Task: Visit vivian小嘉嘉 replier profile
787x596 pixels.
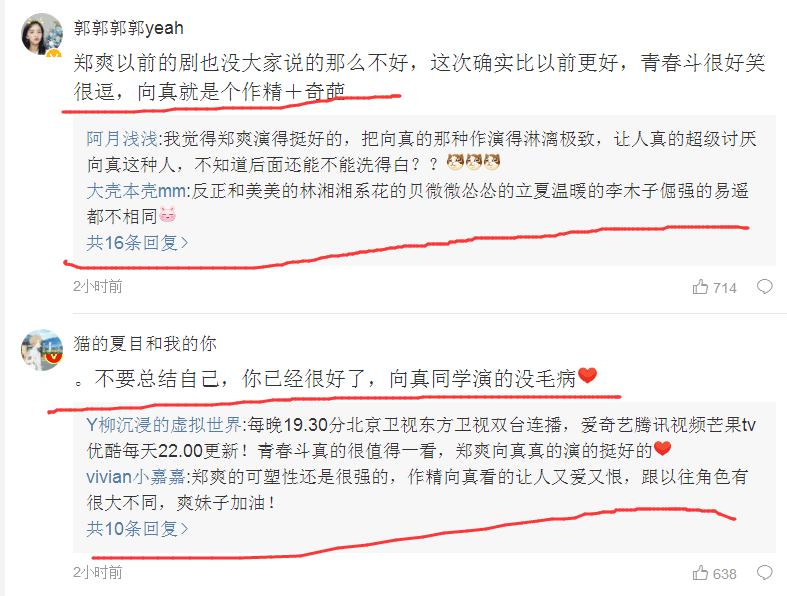Action: coord(136,477)
